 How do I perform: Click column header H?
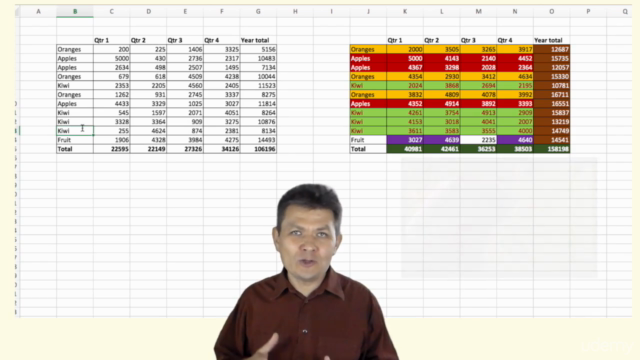[x=295, y=11]
